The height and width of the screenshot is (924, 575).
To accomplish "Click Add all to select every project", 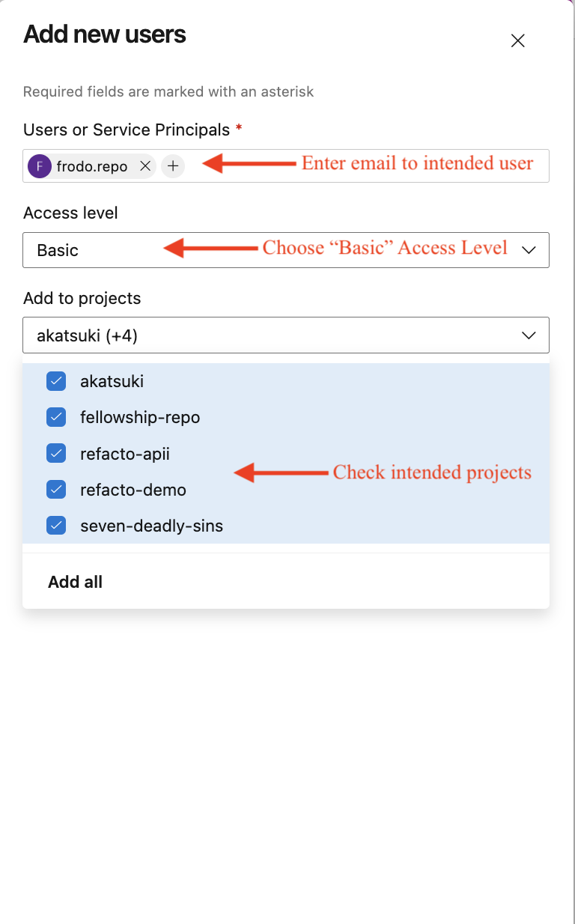I will (x=75, y=581).
